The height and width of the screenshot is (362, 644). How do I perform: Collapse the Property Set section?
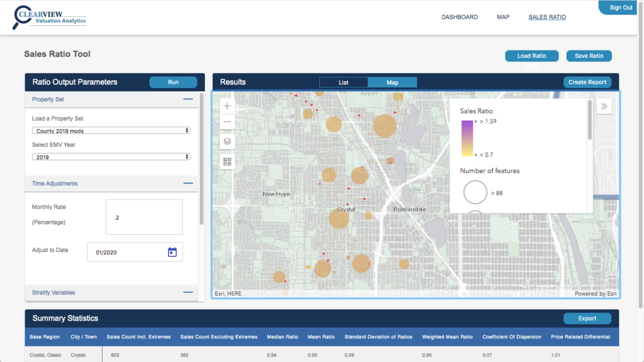pyautogui.click(x=188, y=99)
